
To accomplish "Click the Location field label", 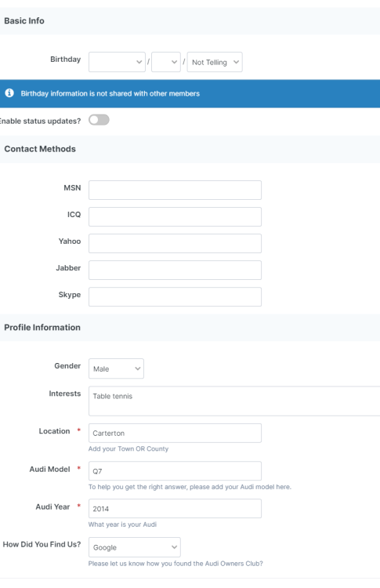I will pyautogui.click(x=54, y=431).
